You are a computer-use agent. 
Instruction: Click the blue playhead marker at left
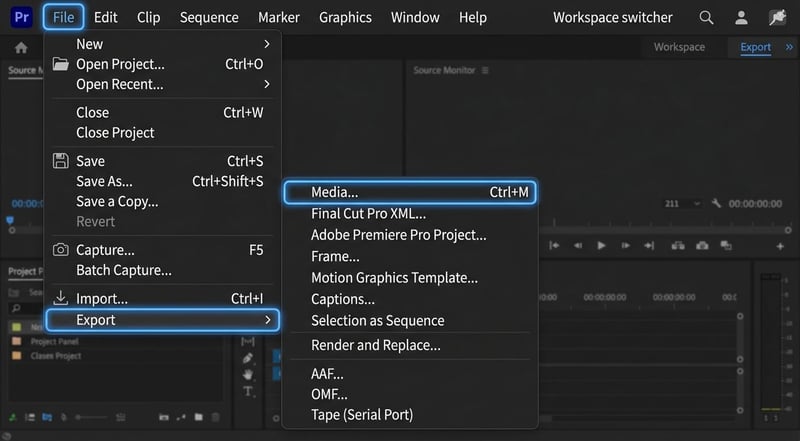10,220
